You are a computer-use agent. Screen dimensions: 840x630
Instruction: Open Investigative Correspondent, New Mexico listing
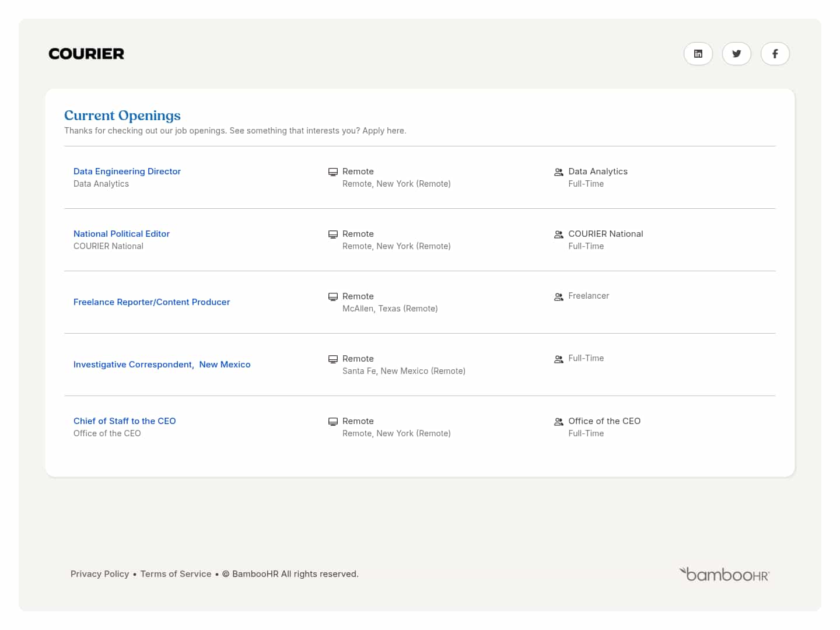coord(162,365)
